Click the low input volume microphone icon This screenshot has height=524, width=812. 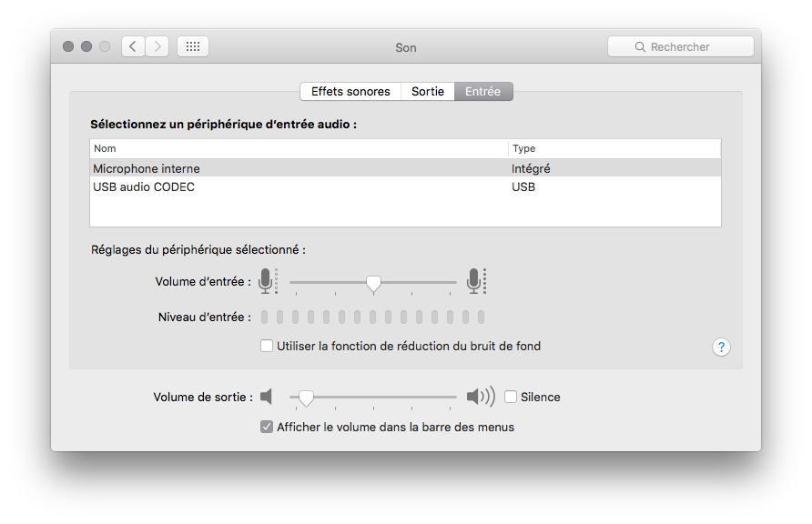(269, 281)
